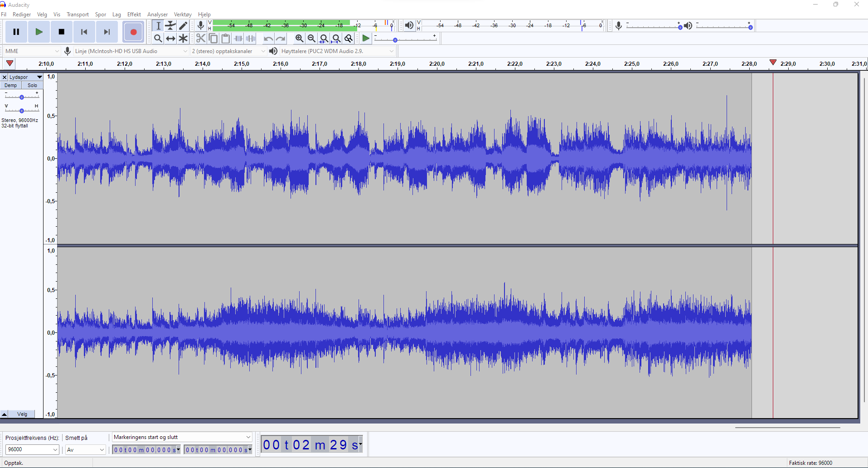Adjust the recording volume slider
Viewport: 868px width, 468px height.
click(653, 26)
